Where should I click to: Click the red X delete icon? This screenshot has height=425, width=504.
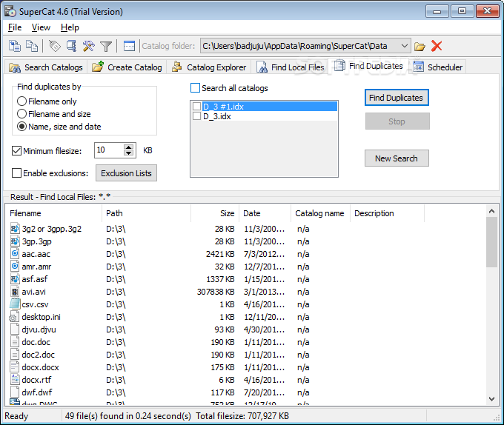point(437,46)
